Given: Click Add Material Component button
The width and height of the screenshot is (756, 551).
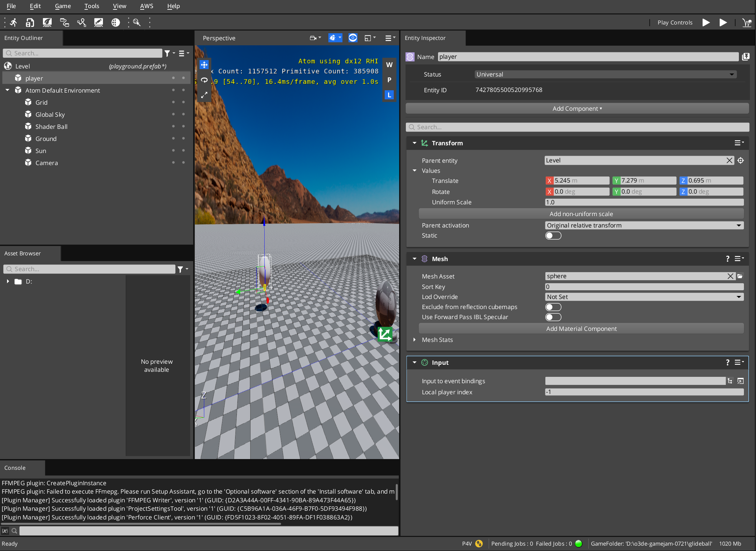Looking at the screenshot, I should [581, 329].
